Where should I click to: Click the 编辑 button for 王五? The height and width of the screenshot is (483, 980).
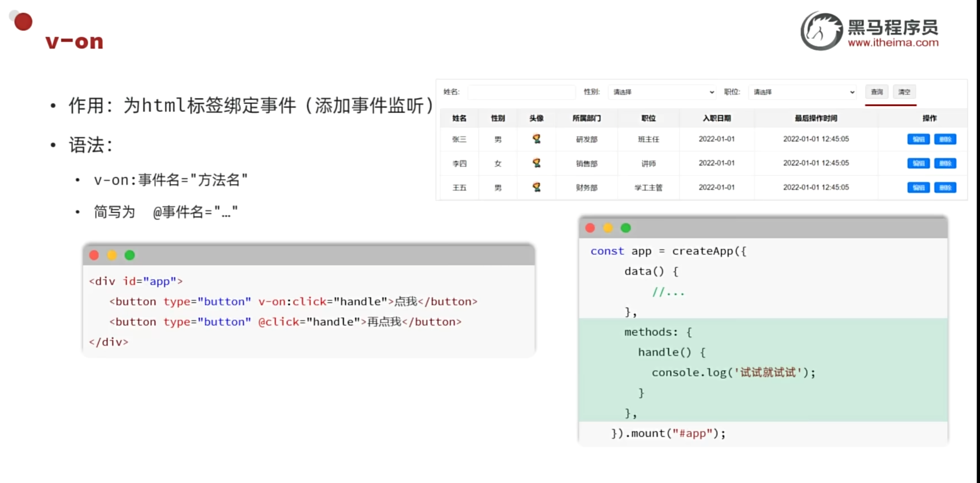[x=918, y=188]
